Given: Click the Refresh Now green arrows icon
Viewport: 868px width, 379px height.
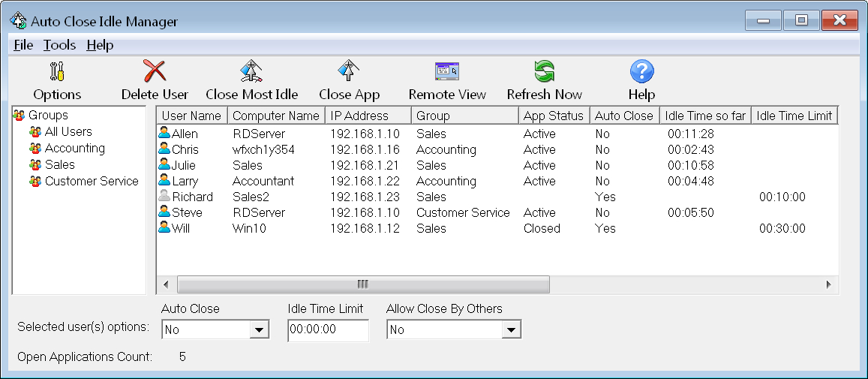Looking at the screenshot, I should [544, 71].
